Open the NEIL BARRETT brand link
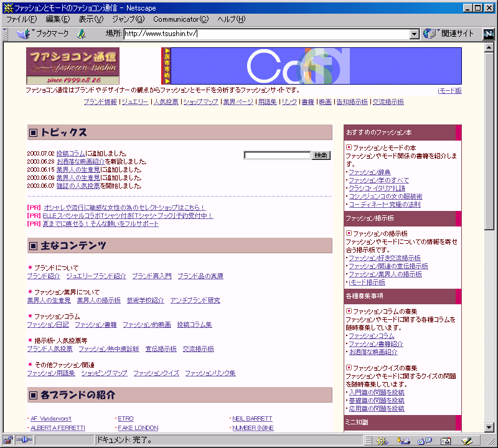Image resolution: width=498 pixels, height=448 pixels. [x=252, y=419]
